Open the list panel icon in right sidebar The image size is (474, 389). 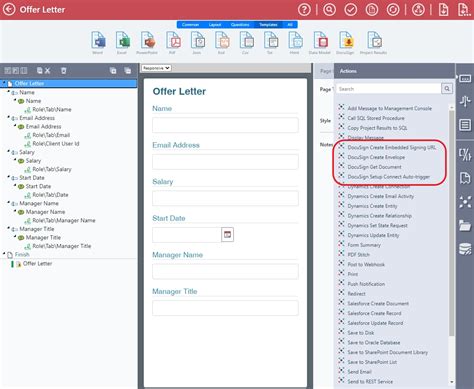point(465,125)
